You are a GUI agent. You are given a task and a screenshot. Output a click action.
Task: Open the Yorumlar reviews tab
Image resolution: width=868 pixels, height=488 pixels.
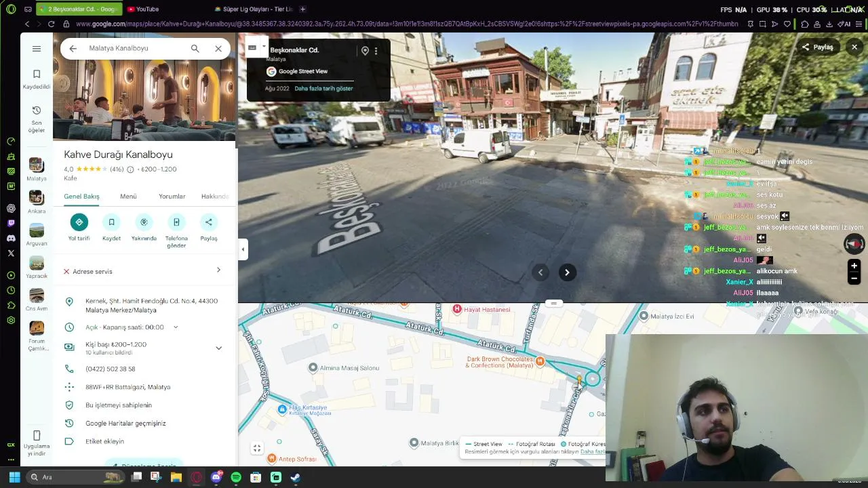pyautogui.click(x=172, y=197)
